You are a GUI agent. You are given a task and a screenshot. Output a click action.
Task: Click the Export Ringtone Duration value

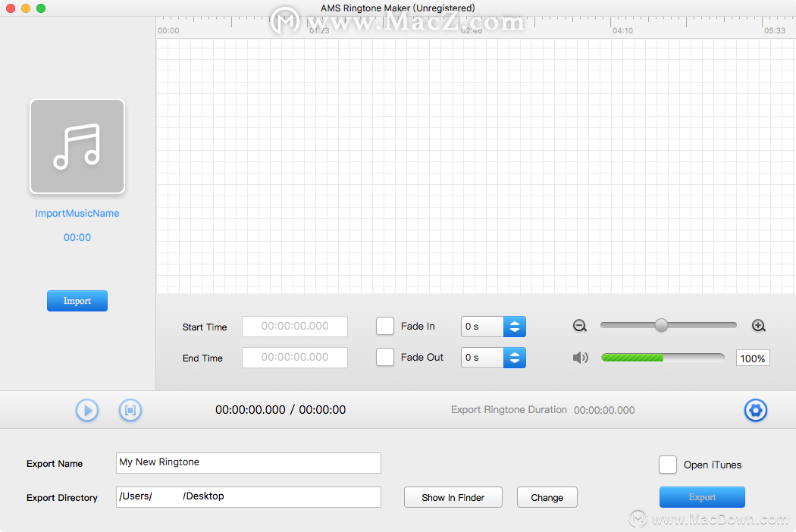pos(604,410)
